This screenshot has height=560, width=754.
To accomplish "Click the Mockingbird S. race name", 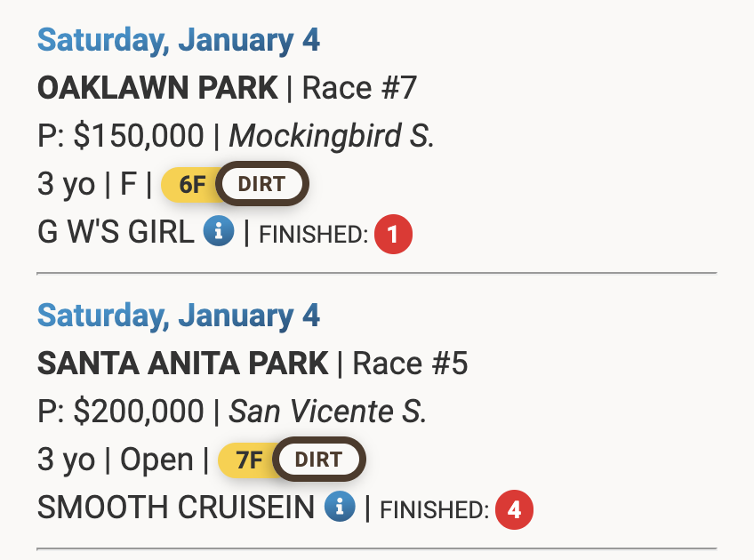I will click(332, 136).
